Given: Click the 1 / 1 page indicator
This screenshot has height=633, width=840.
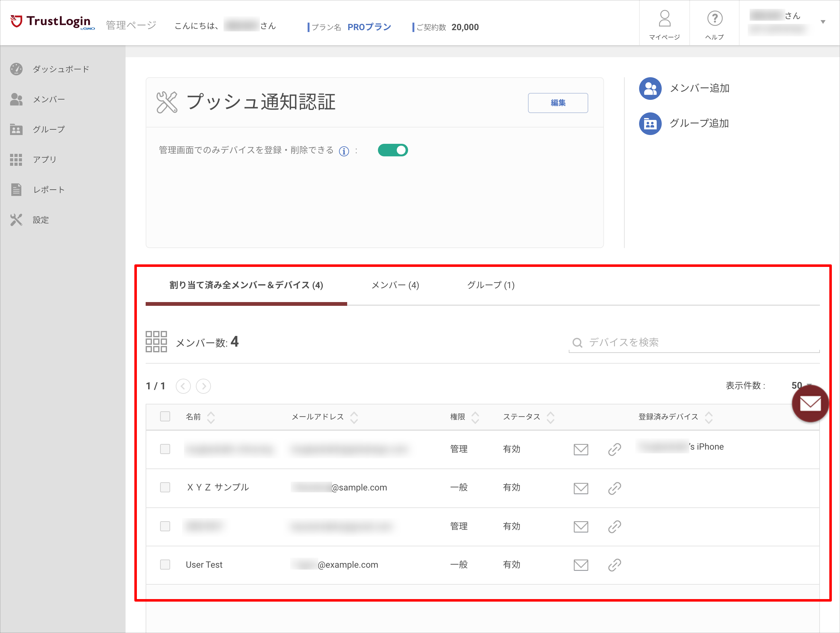Looking at the screenshot, I should pos(156,387).
